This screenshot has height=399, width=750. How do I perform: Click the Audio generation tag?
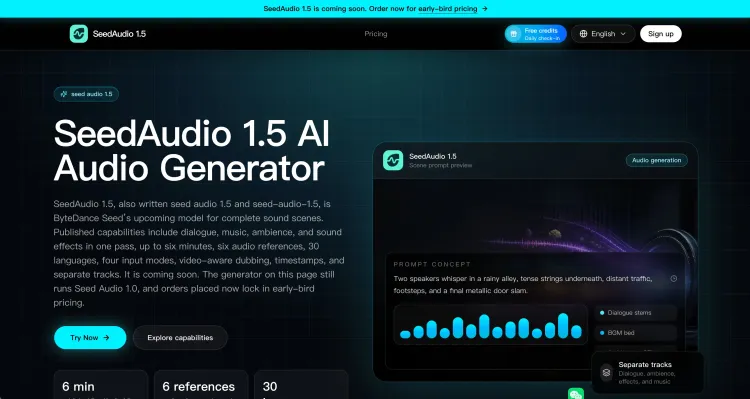[x=656, y=160]
